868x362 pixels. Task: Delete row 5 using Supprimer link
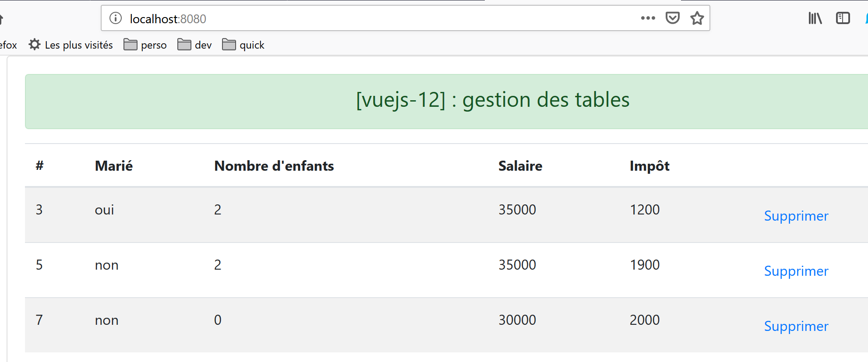(x=796, y=271)
